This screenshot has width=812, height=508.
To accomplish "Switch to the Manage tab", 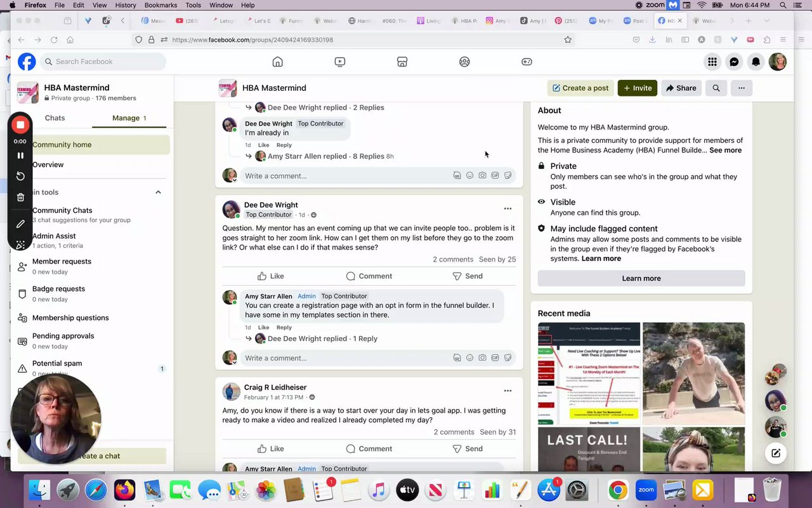I will (129, 118).
